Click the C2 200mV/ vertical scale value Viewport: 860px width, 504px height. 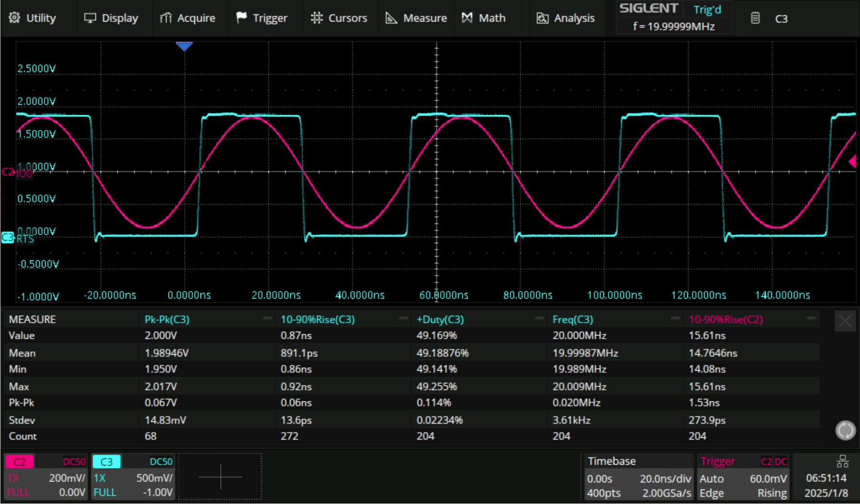click(67, 478)
